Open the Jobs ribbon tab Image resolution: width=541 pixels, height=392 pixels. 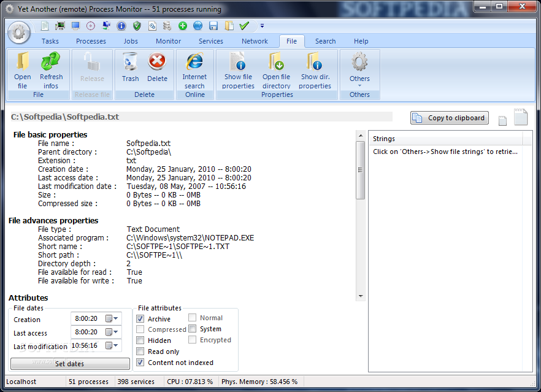131,41
